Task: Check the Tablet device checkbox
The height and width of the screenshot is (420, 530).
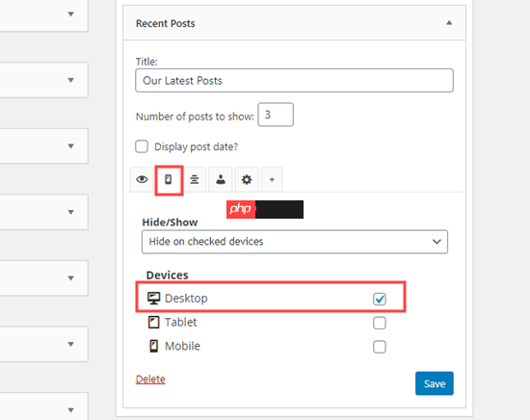Action: [380, 323]
